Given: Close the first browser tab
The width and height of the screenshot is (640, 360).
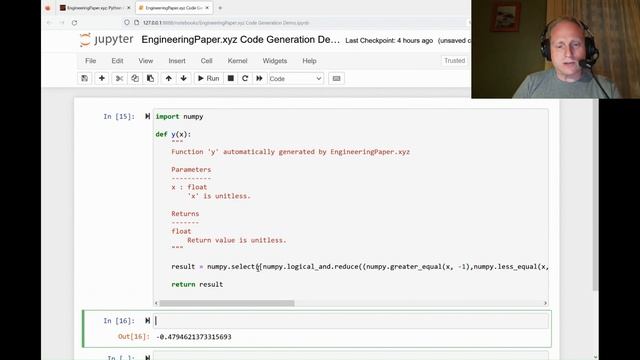Looking at the screenshot, I should [128, 8].
